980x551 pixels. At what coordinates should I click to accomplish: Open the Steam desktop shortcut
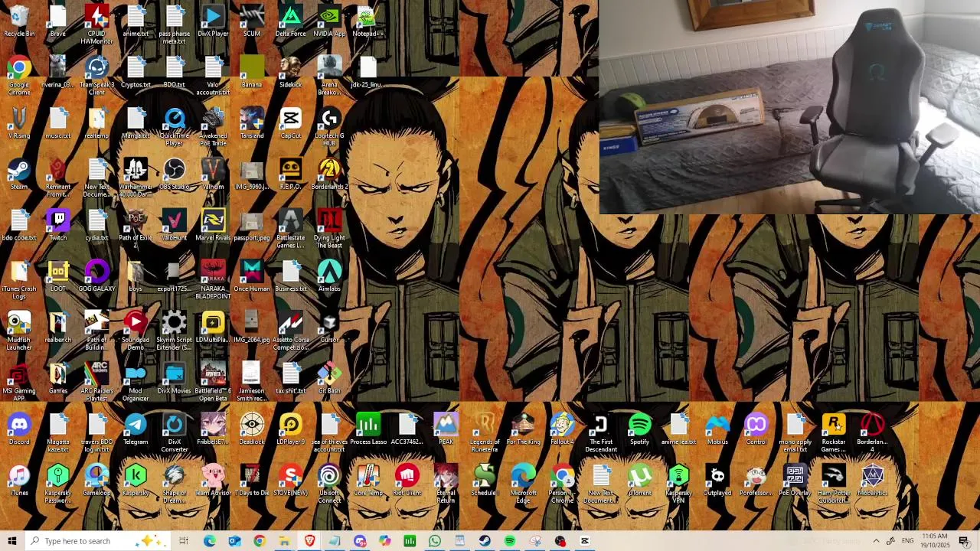point(19,174)
